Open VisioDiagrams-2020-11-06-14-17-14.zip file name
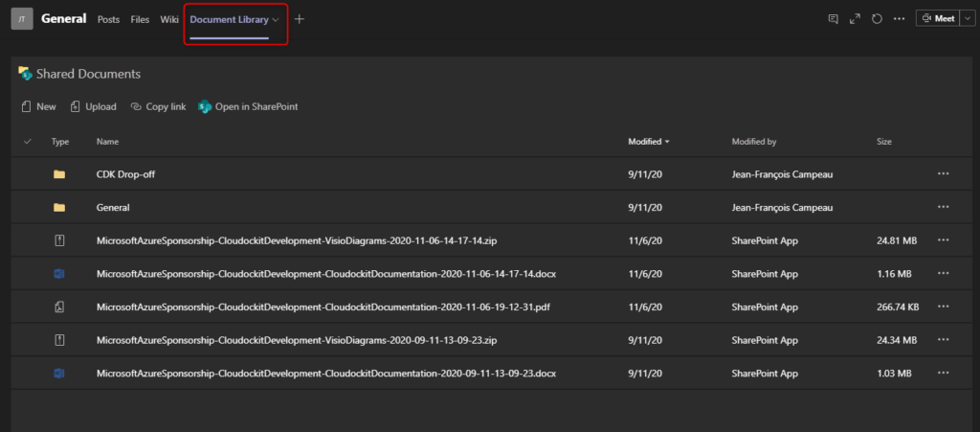Viewport: 980px width, 432px height. (297, 240)
